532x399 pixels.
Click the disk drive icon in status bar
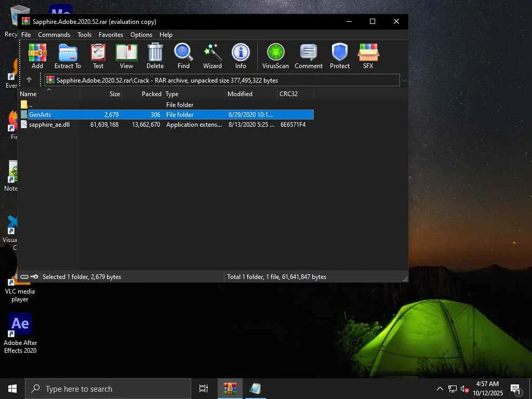coord(24,277)
